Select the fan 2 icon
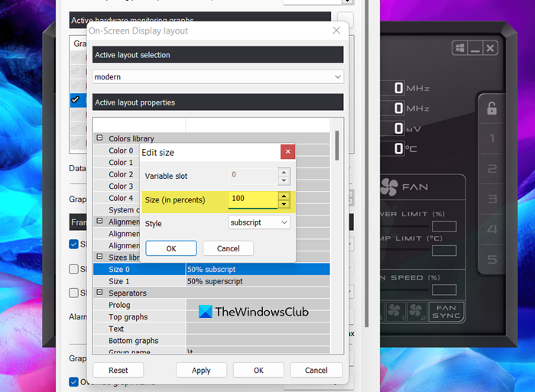535x392 pixels. point(417,311)
